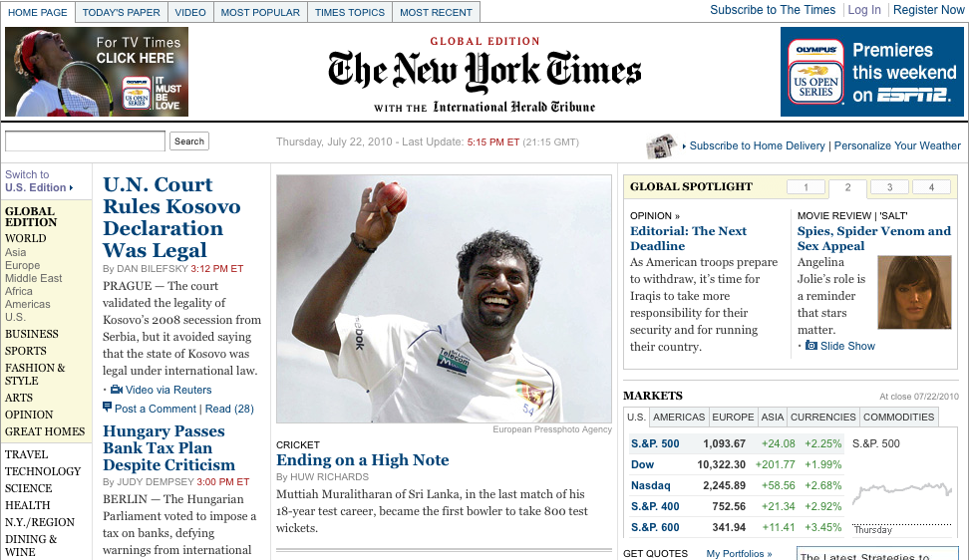Image resolution: width=971 pixels, height=560 pixels.
Task: Click the Nasdaq index link
Action: pos(650,485)
